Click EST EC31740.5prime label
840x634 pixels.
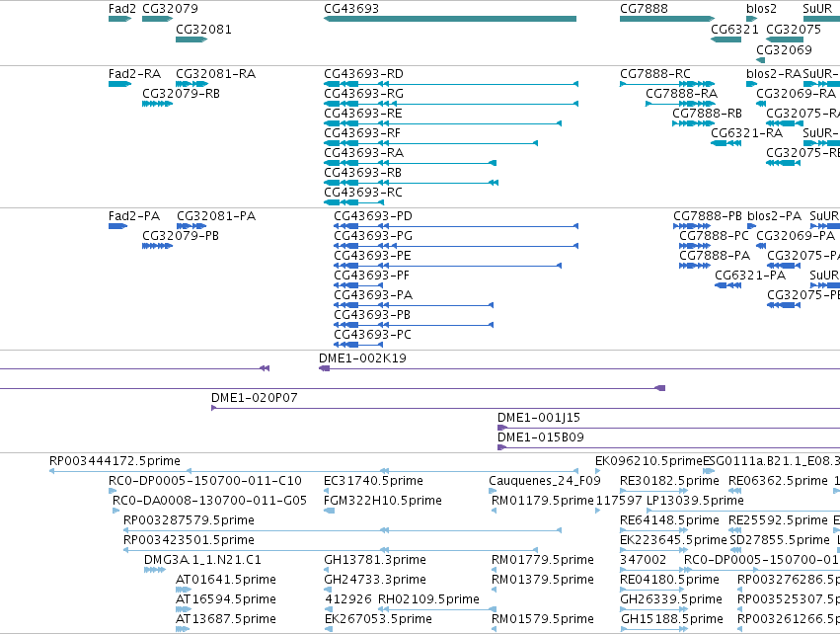[x=373, y=481]
